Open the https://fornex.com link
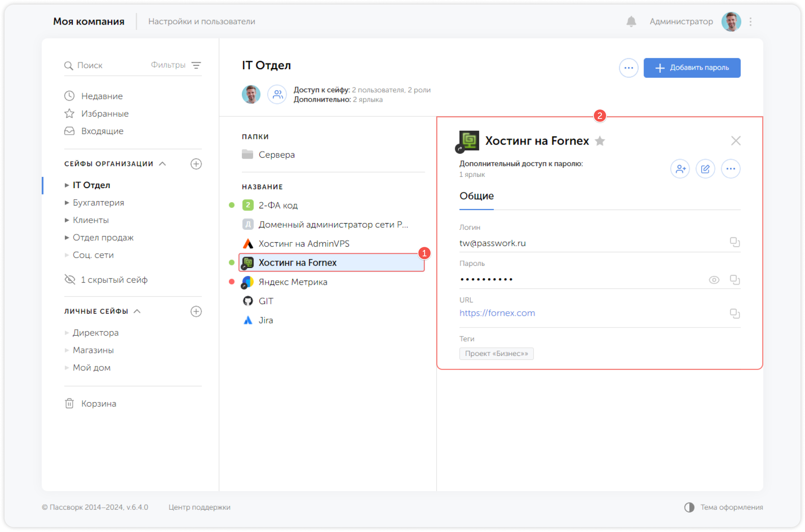805x532 pixels. pyautogui.click(x=497, y=313)
